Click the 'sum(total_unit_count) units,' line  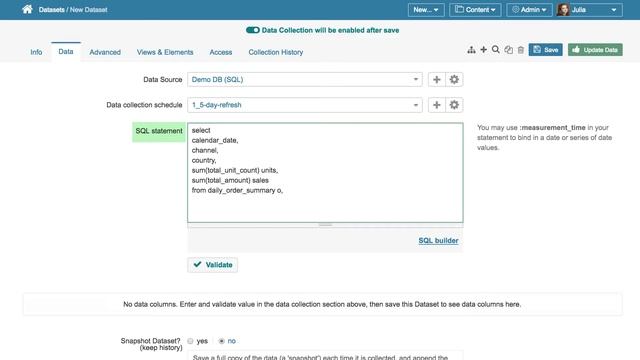(x=235, y=170)
